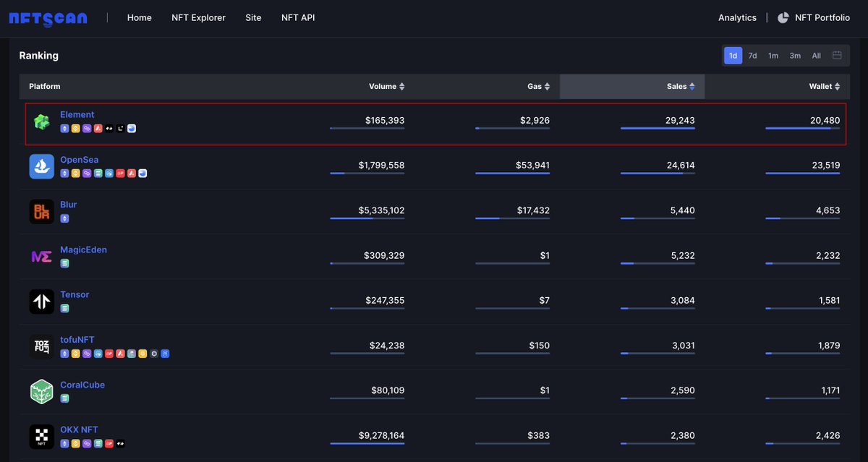Click the OP chain icon under OKX NFT
The width and height of the screenshot is (868, 462).
[x=109, y=443]
